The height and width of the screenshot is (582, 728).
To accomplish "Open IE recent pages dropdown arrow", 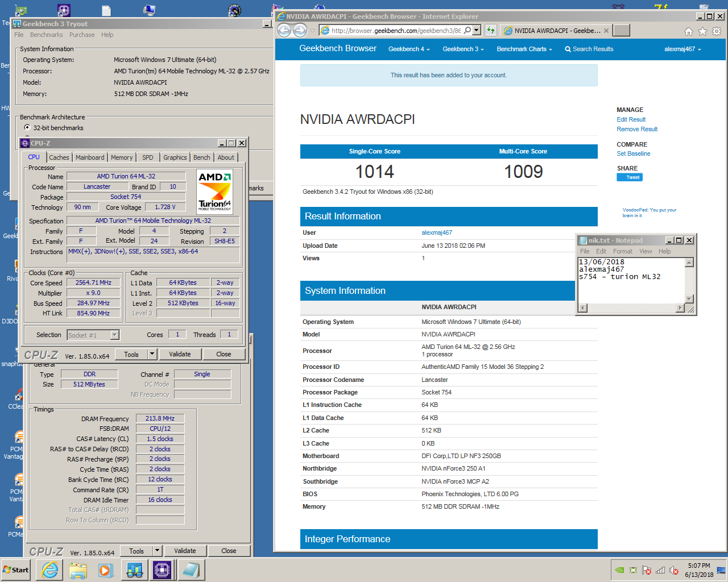I will (x=312, y=31).
